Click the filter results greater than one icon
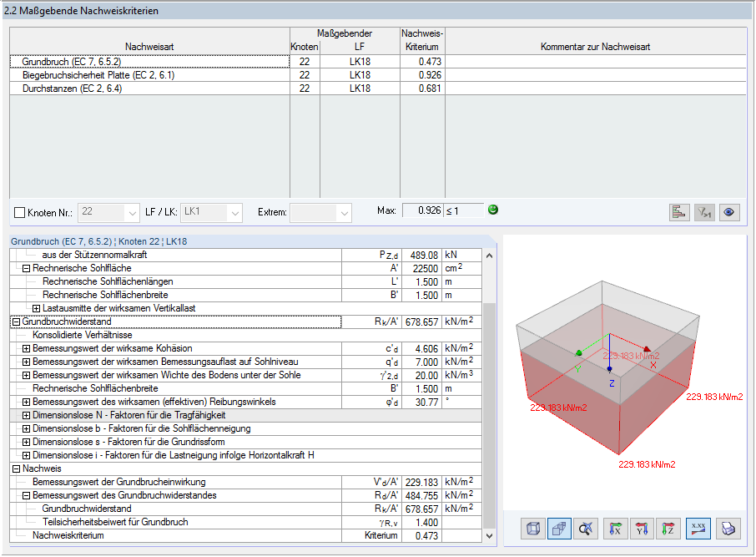756x557 pixels. [703, 212]
